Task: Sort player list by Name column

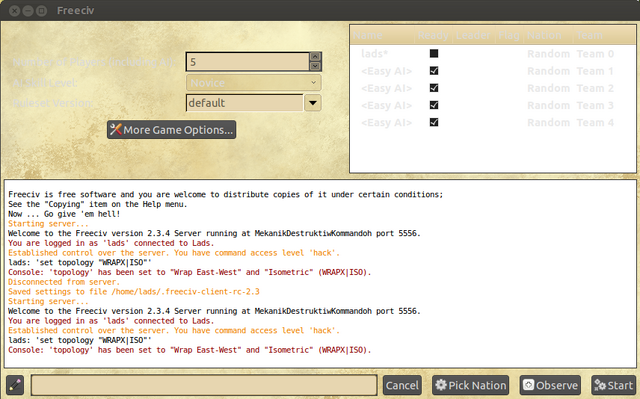Action: pos(382,35)
